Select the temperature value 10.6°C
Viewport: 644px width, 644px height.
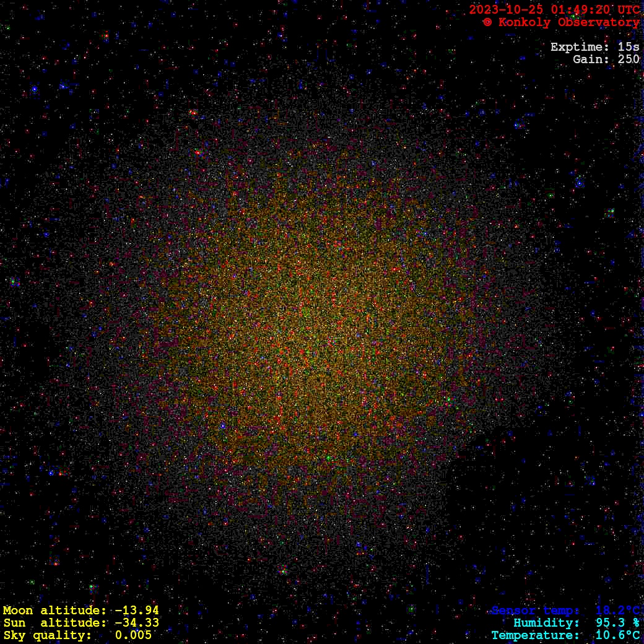click(617, 635)
